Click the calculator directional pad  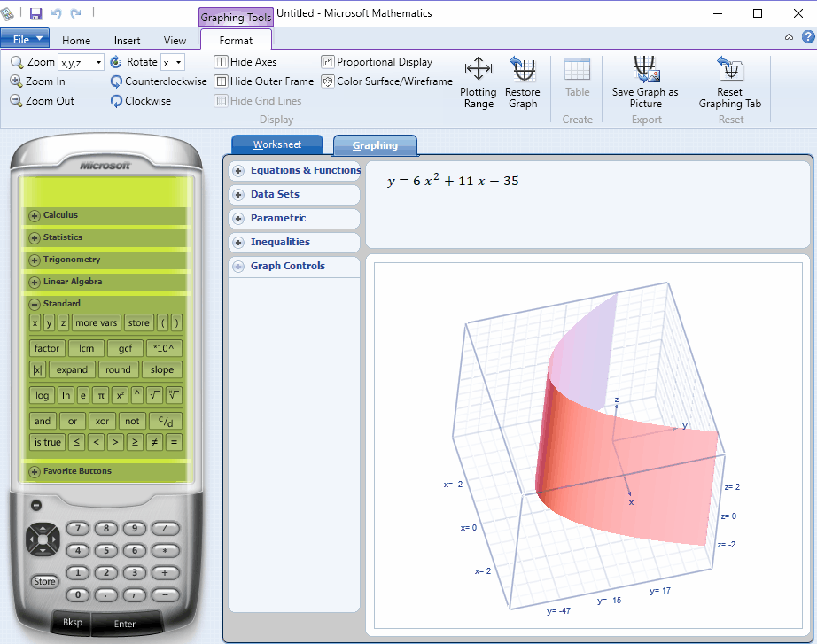point(43,539)
